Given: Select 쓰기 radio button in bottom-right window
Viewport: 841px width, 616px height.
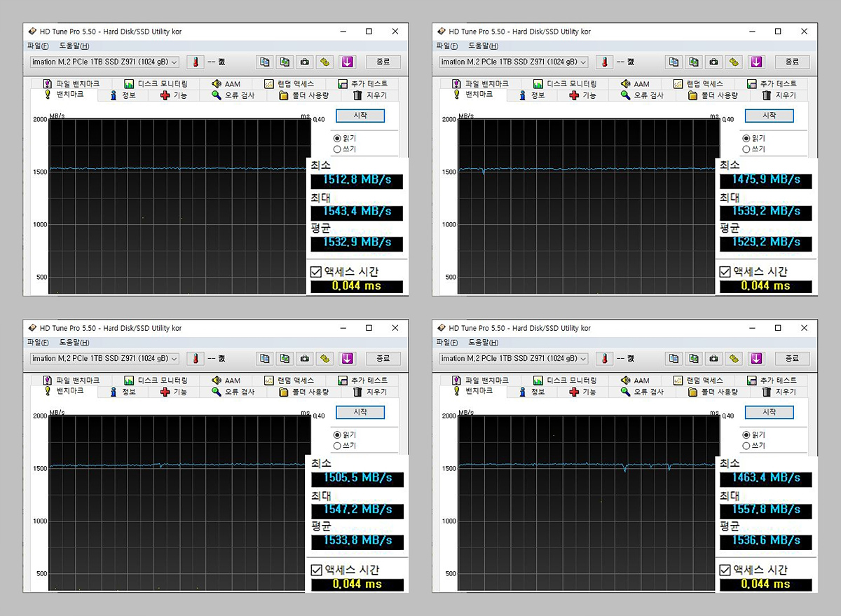Looking at the screenshot, I should tap(746, 445).
